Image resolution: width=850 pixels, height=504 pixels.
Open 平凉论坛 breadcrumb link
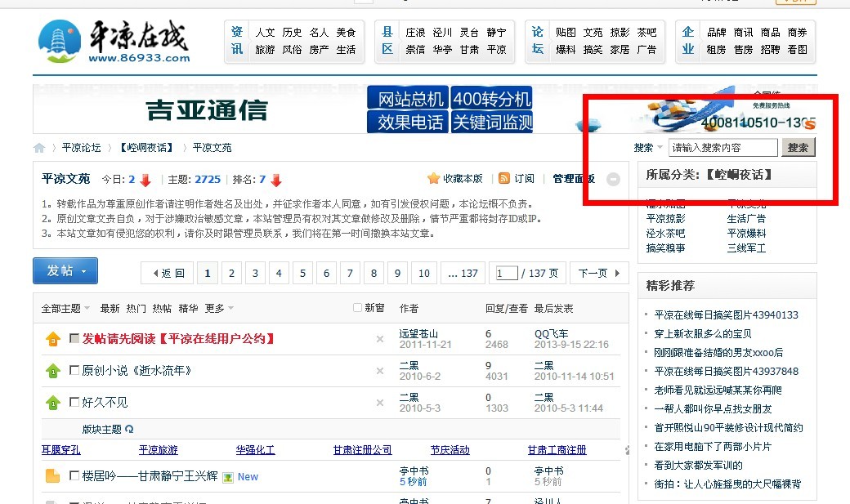[x=81, y=147]
